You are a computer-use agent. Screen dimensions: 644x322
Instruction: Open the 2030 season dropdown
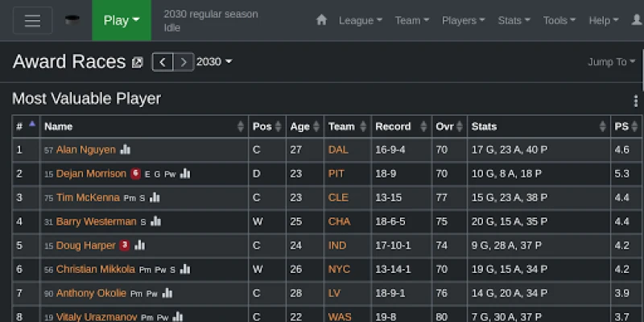pos(214,62)
